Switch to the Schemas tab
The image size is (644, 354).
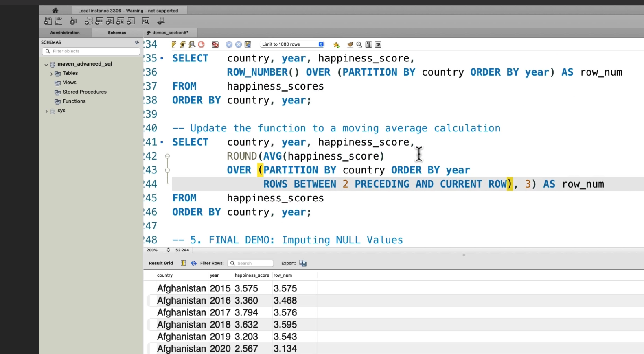117,33
